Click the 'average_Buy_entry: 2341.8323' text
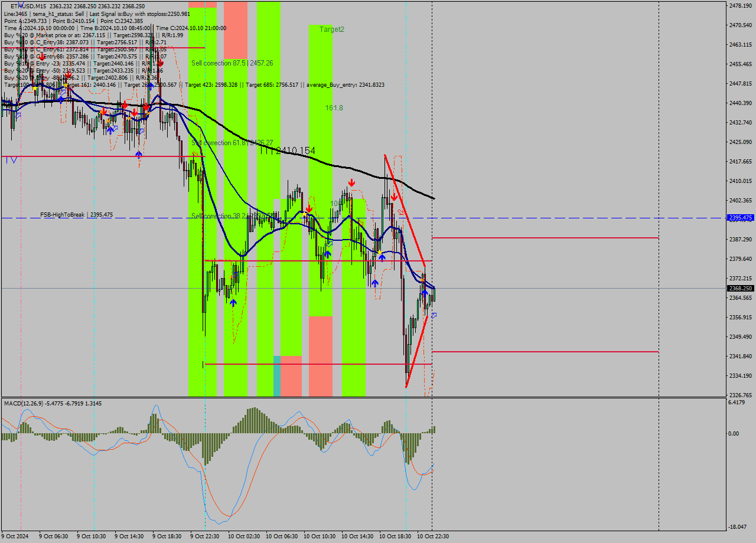756x543 pixels. point(346,85)
